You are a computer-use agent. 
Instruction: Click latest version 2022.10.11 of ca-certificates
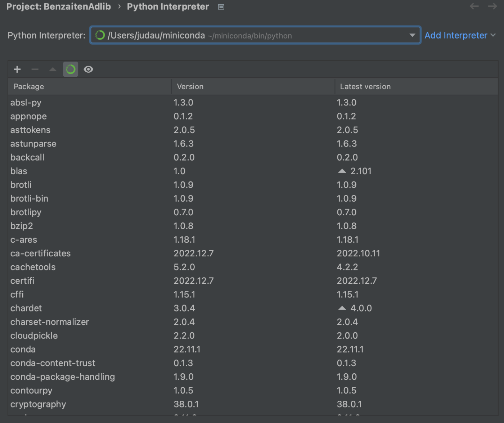click(x=358, y=253)
